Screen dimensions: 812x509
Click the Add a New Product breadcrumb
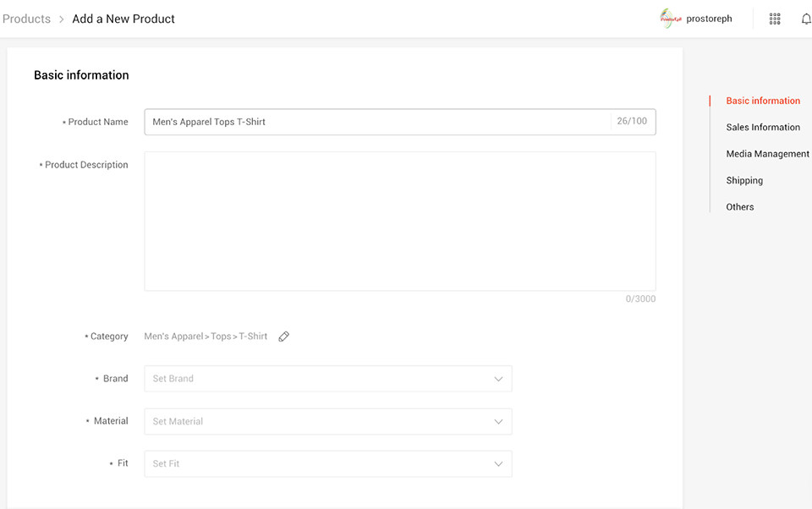pyautogui.click(x=123, y=19)
